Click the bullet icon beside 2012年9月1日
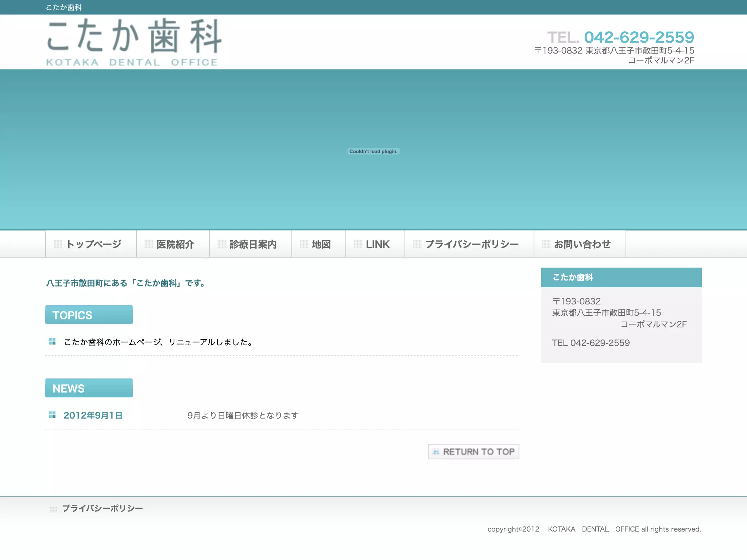Screen dimensions: 747x560 (52, 415)
